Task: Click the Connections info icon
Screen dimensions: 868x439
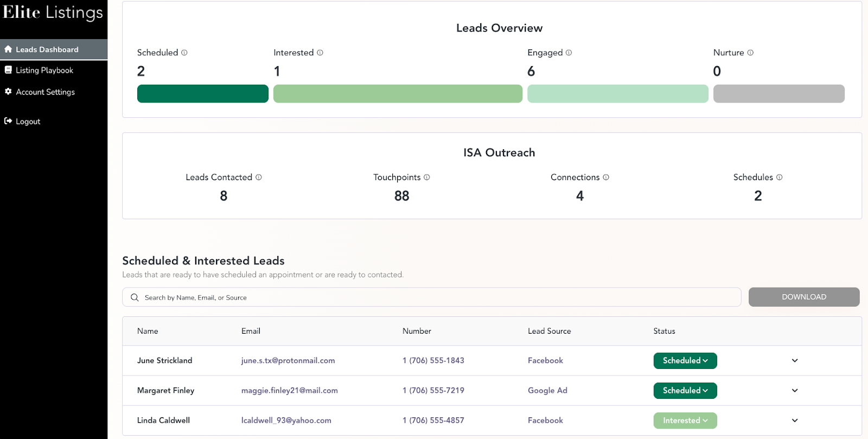Action: (x=606, y=177)
